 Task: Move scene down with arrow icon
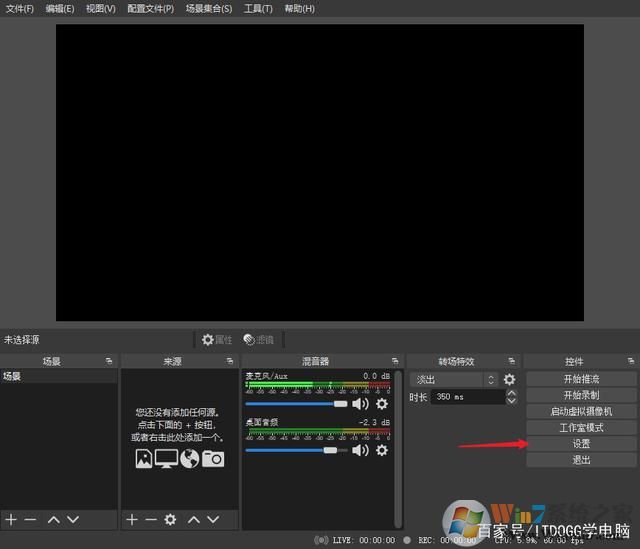pyautogui.click(x=73, y=520)
